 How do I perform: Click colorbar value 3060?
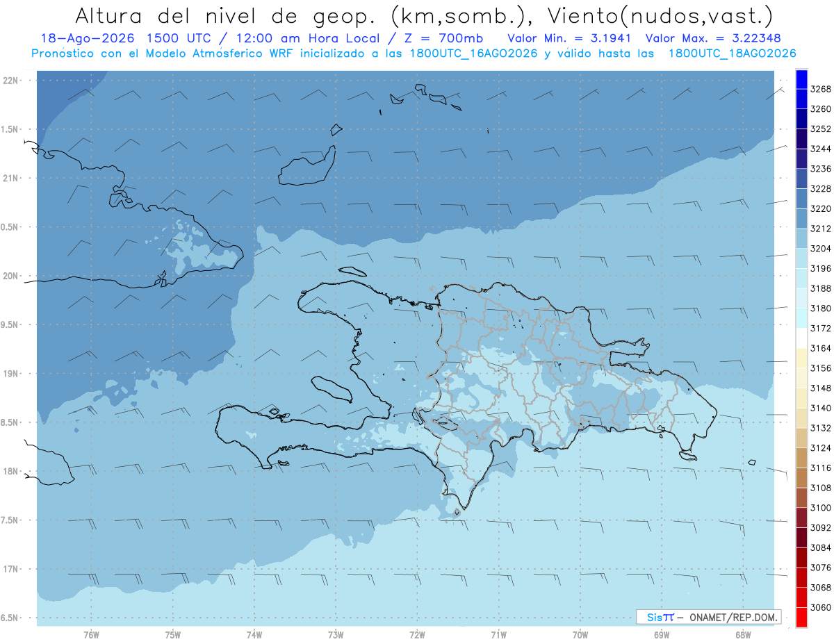point(821,607)
